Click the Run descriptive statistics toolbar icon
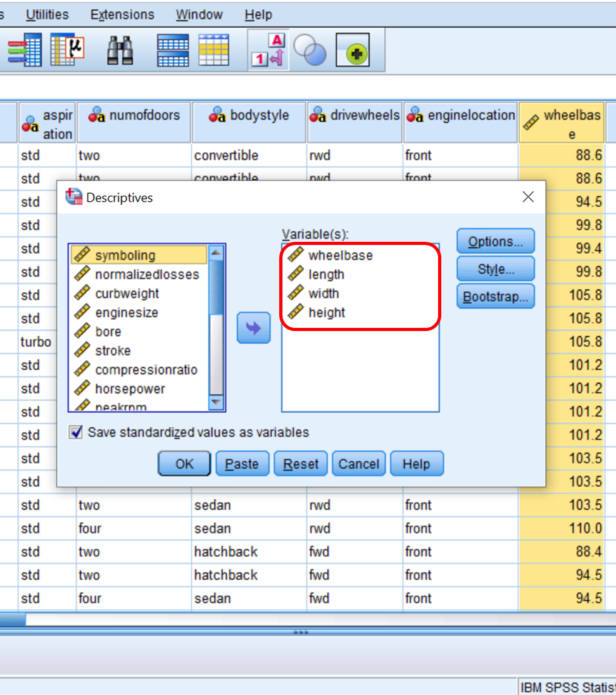 (67, 50)
